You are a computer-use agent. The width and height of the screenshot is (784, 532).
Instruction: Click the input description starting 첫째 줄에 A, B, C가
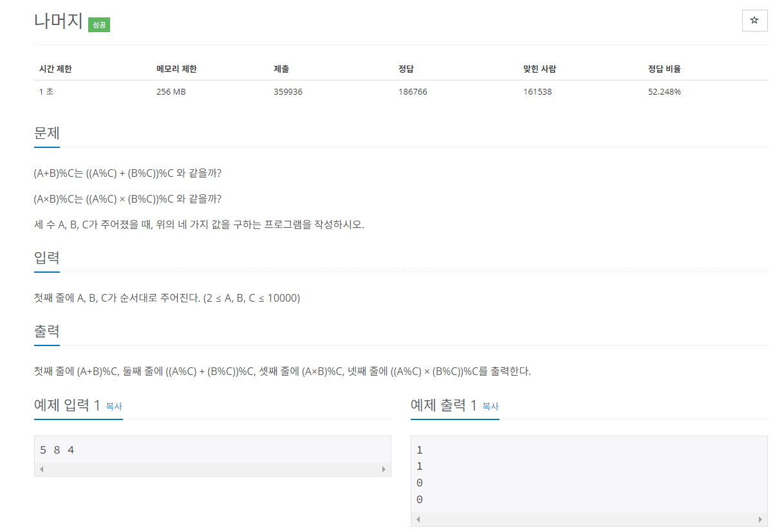pos(167,298)
